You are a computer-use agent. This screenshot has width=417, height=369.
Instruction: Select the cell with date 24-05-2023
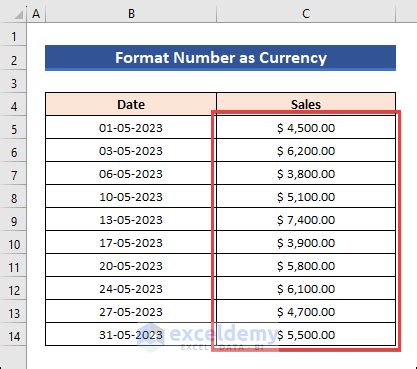coord(131,289)
